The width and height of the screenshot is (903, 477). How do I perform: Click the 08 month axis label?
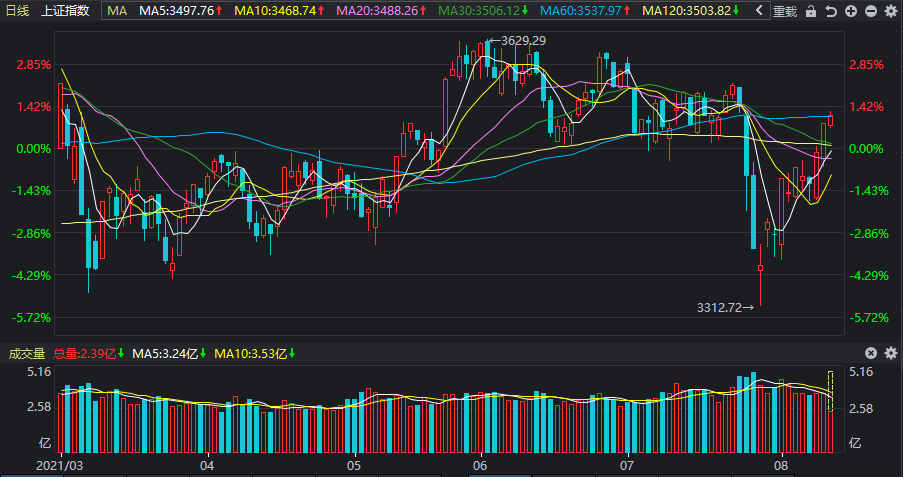(781, 465)
